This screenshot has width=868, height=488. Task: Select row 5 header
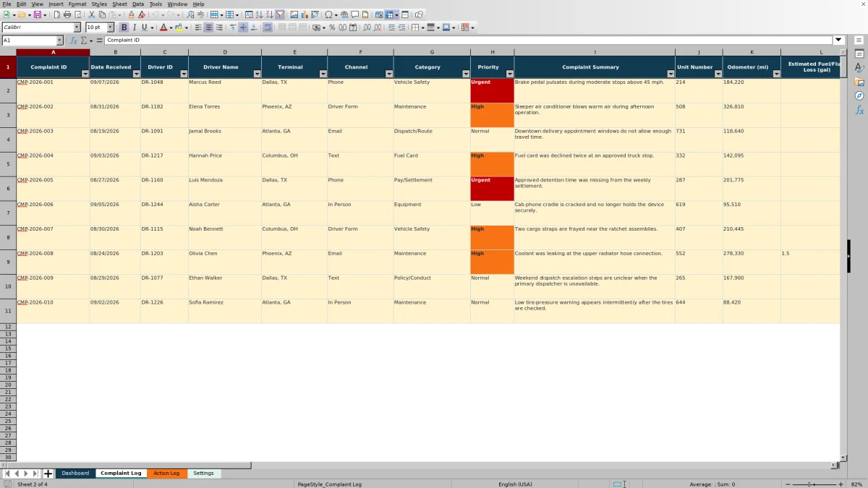(8, 164)
